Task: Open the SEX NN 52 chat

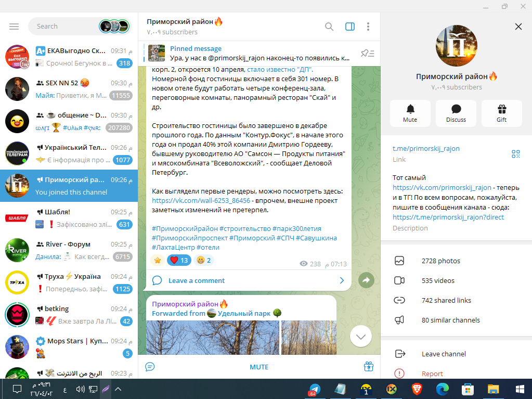Action: pyautogui.click(x=69, y=89)
